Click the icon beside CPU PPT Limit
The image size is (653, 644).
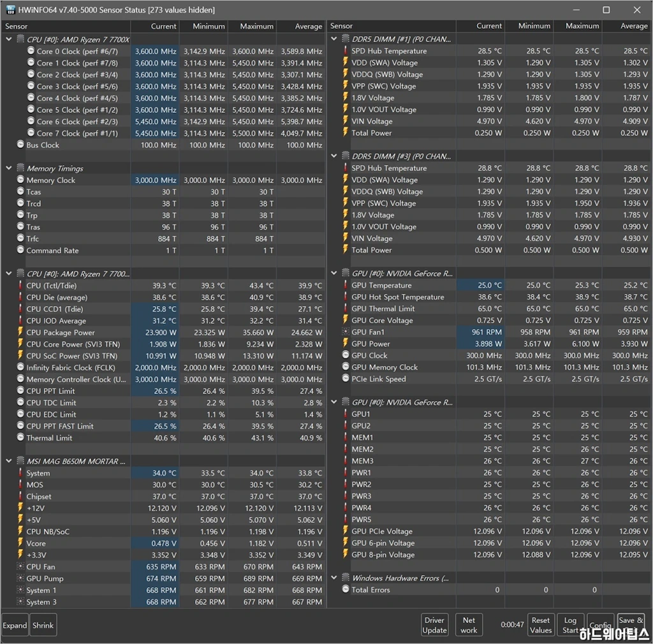[20, 390]
